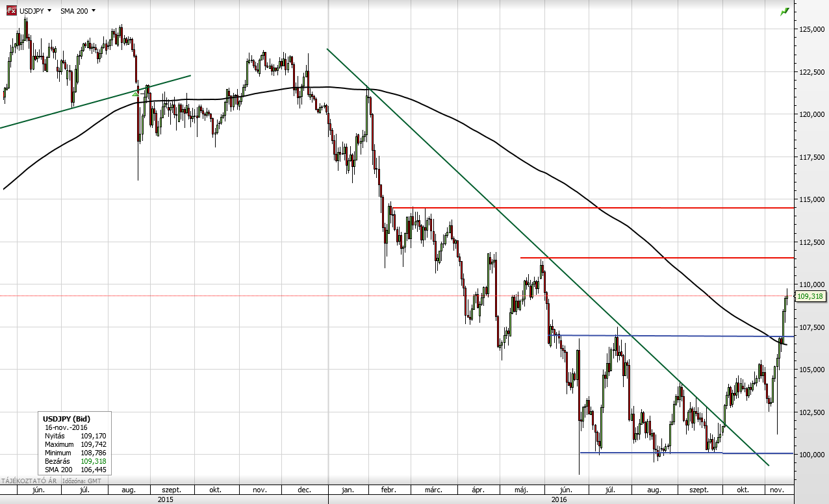Image resolution: width=829 pixels, height=504 pixels.
Task: Click the márc. month label on time axis
Action: pos(433,490)
